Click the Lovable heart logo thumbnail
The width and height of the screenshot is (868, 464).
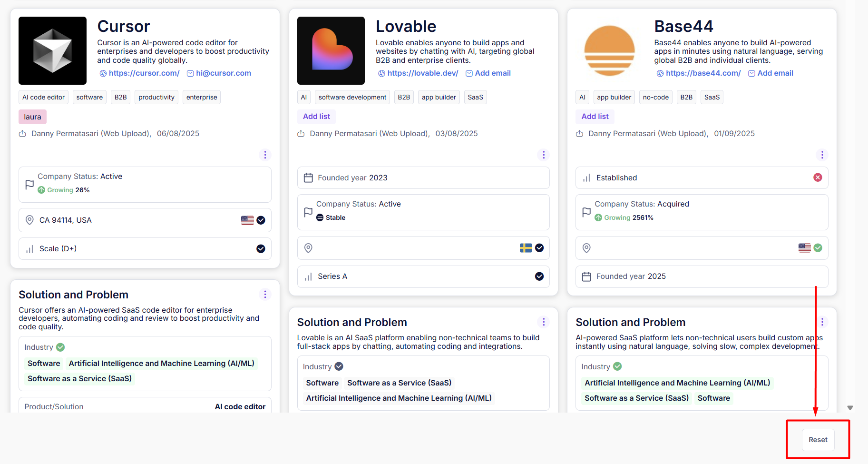(x=331, y=50)
